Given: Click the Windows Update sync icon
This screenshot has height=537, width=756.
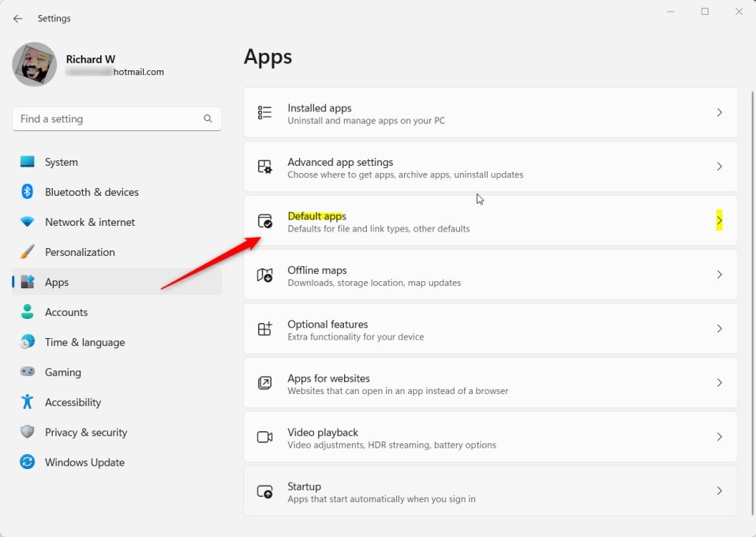Looking at the screenshot, I should [x=28, y=462].
